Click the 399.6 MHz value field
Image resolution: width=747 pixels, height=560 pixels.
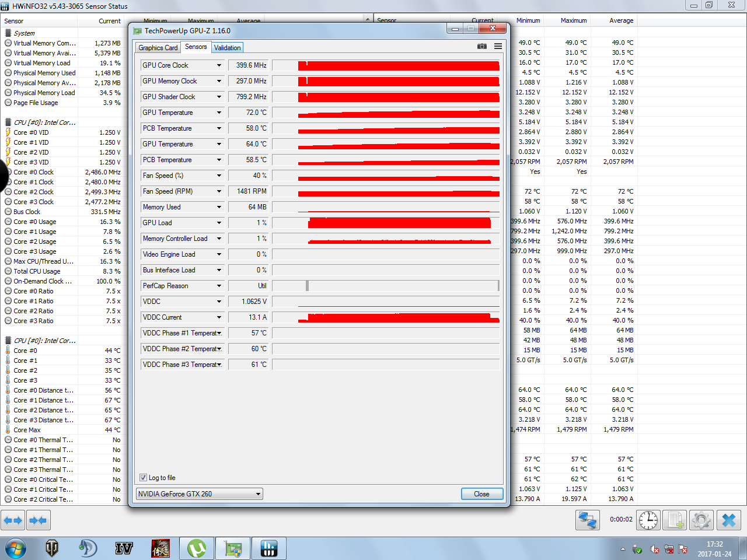[249, 65]
